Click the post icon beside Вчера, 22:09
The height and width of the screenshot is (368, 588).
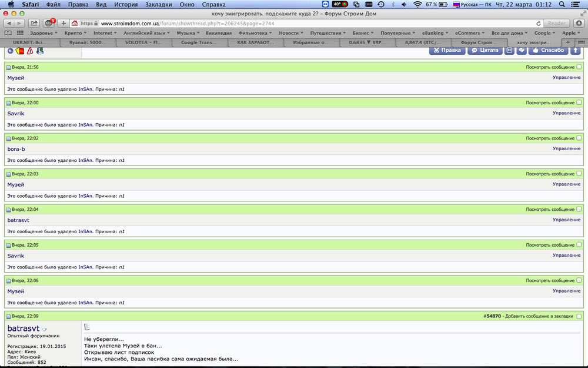9,317
